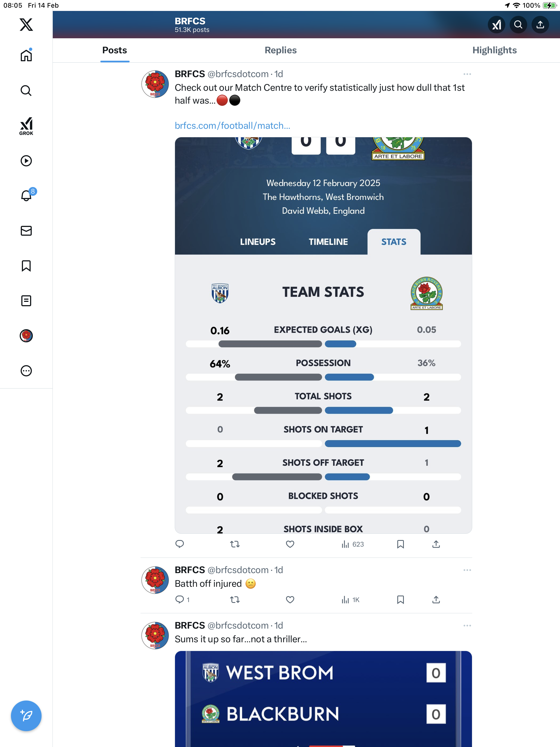Switch to the Replies tab

pos(281,50)
